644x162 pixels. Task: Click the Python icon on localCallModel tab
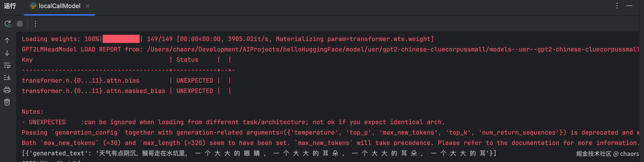pyautogui.click(x=33, y=6)
